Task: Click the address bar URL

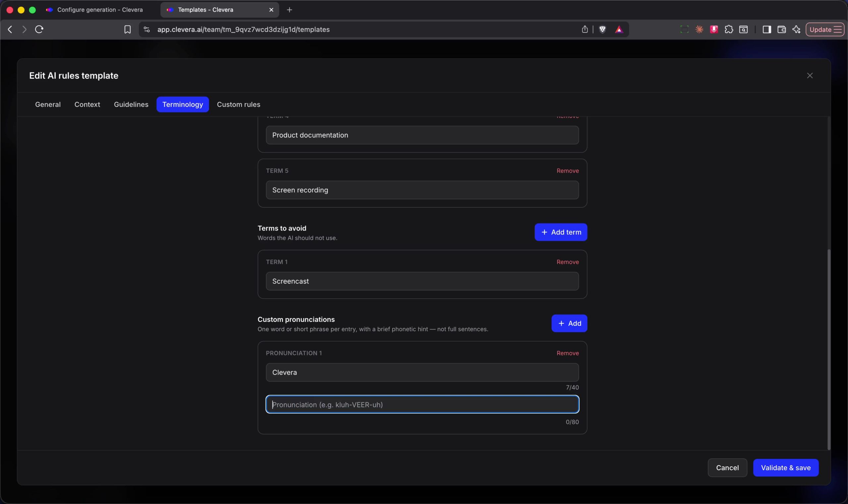Action: pyautogui.click(x=243, y=29)
